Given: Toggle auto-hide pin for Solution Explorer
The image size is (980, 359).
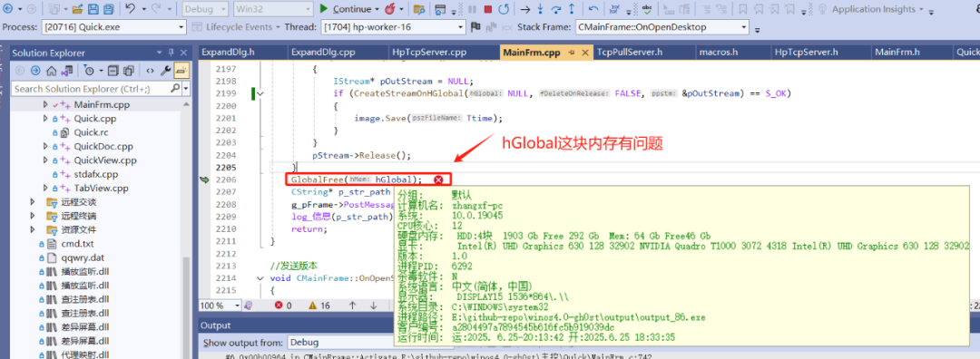Looking at the screenshot, I should pos(171,53).
